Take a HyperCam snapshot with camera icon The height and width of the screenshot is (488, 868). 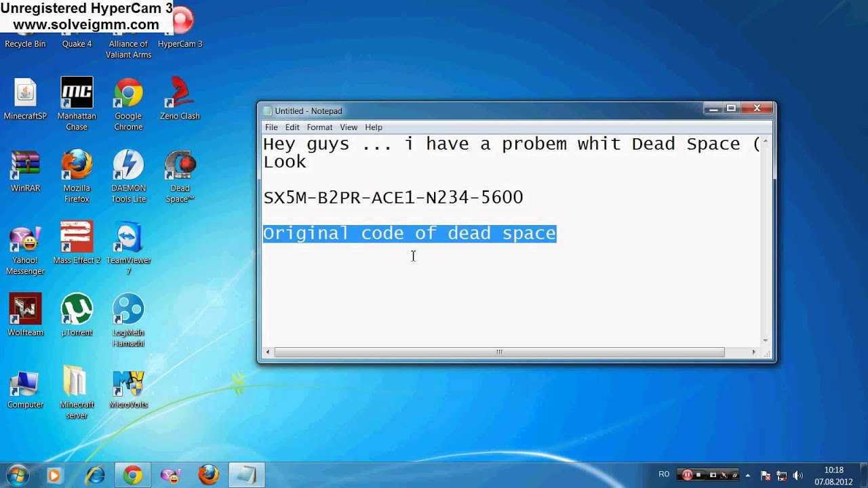[x=713, y=475]
